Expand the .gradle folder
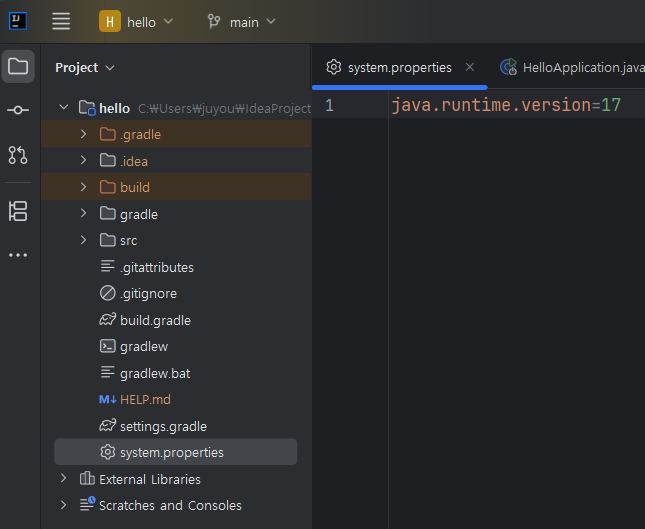The height and width of the screenshot is (529, 645). click(x=84, y=134)
